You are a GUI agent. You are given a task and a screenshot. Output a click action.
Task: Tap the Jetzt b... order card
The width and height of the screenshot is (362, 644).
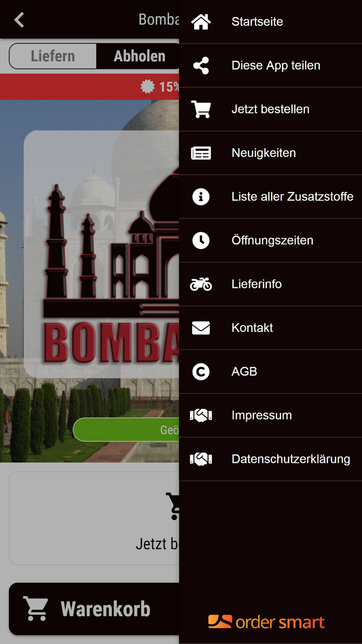tap(94, 518)
